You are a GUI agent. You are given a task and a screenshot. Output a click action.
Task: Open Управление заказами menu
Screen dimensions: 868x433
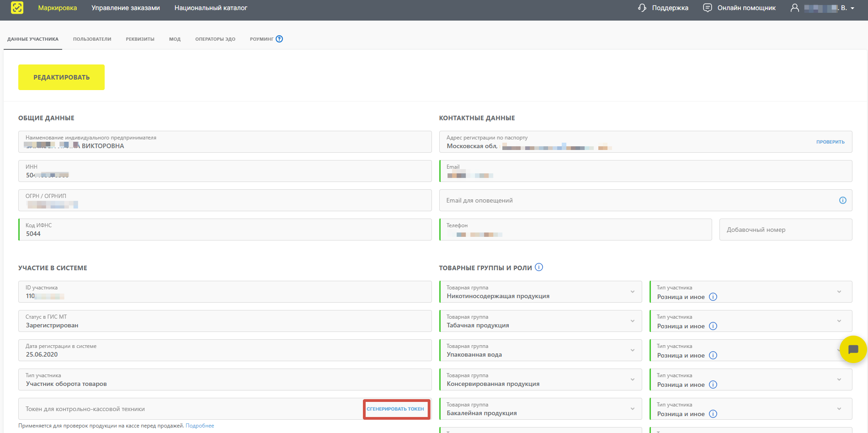pyautogui.click(x=126, y=8)
